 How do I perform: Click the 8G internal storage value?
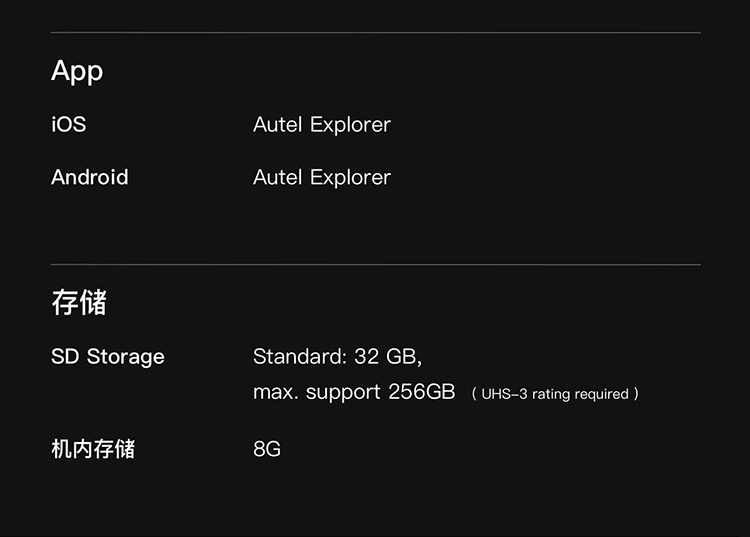pyautogui.click(x=267, y=449)
